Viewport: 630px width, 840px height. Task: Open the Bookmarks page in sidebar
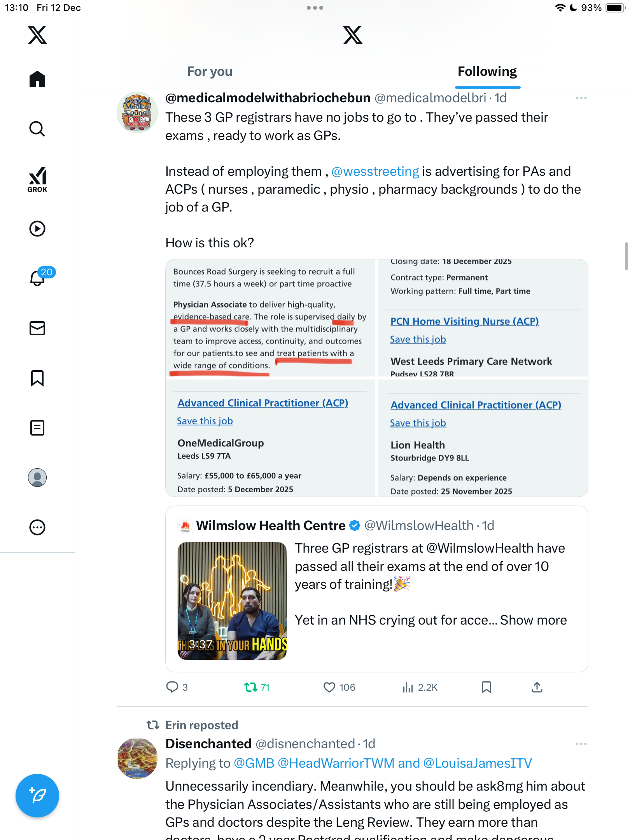(37, 378)
